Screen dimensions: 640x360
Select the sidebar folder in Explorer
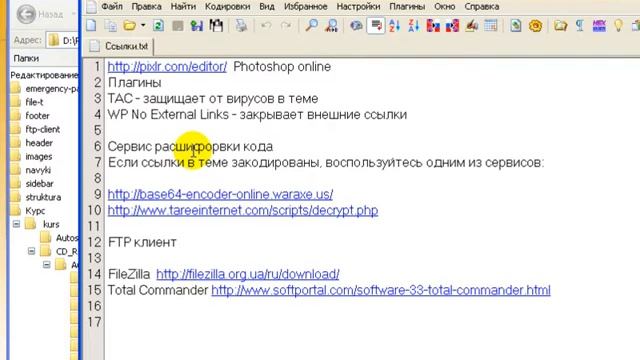pos(33,184)
